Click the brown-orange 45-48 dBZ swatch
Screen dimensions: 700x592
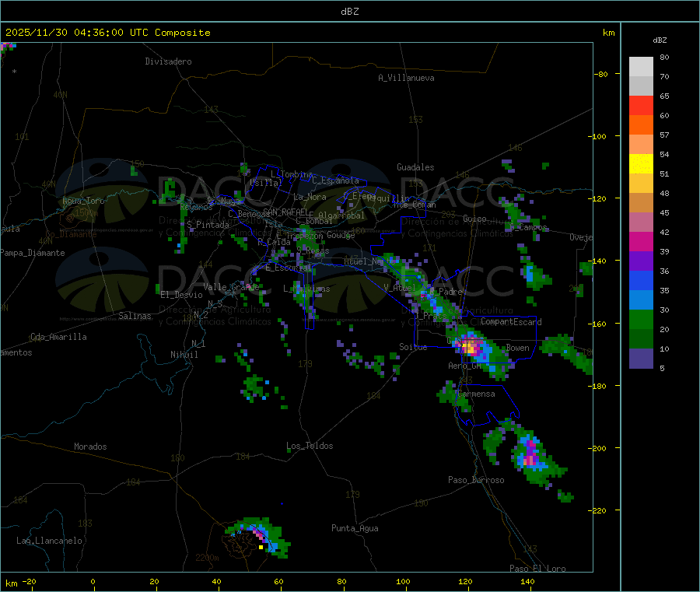tap(641, 203)
